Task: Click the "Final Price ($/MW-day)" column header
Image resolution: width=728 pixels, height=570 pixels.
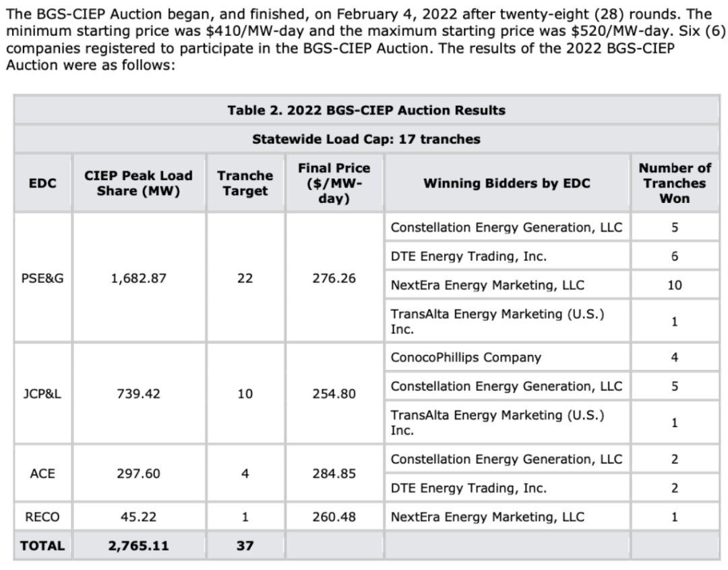Action: point(334,183)
